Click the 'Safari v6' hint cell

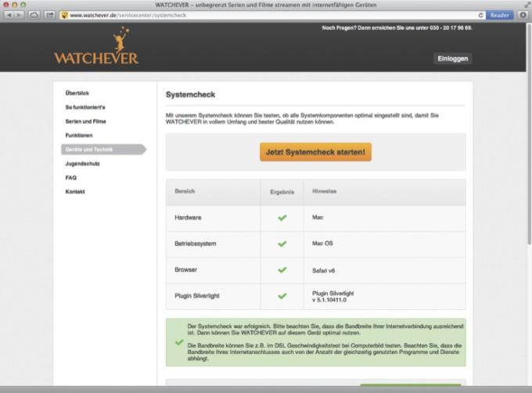[323, 271]
